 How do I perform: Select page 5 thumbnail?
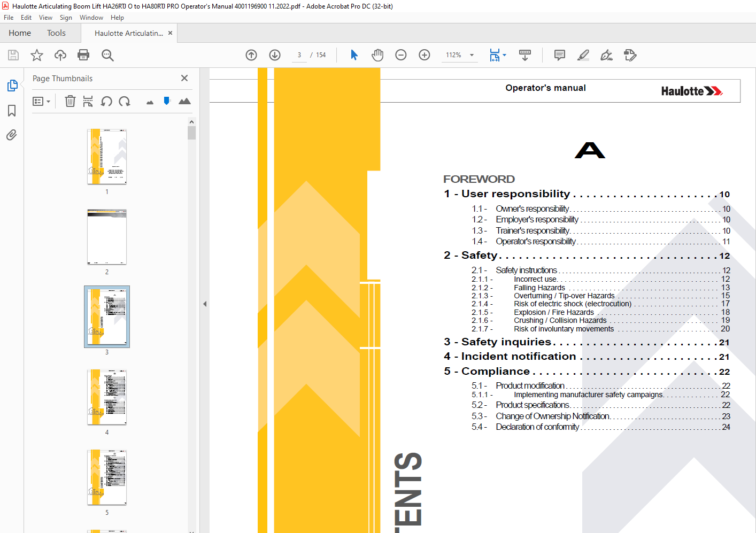point(107,477)
